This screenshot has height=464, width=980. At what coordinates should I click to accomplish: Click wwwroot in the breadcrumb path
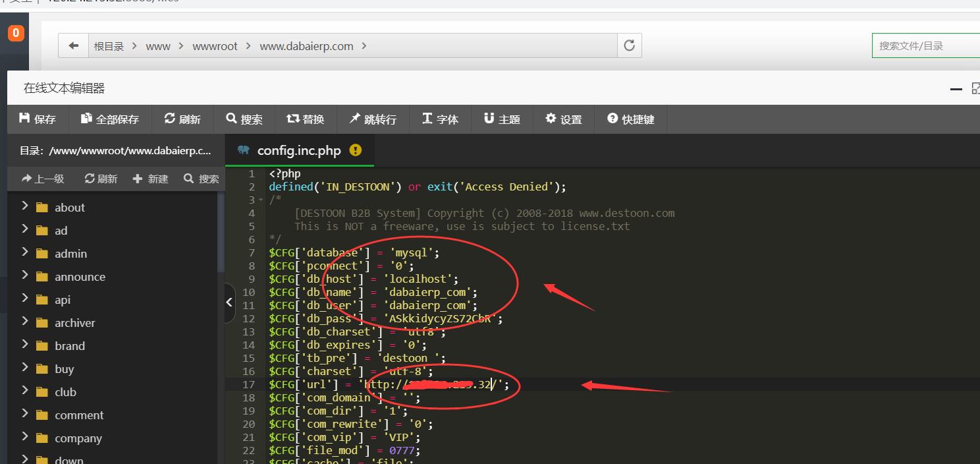(x=215, y=46)
